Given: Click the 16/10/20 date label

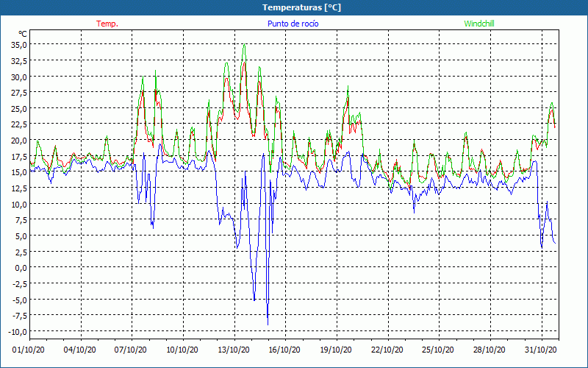Looking at the screenshot, I should pyautogui.click(x=284, y=350).
